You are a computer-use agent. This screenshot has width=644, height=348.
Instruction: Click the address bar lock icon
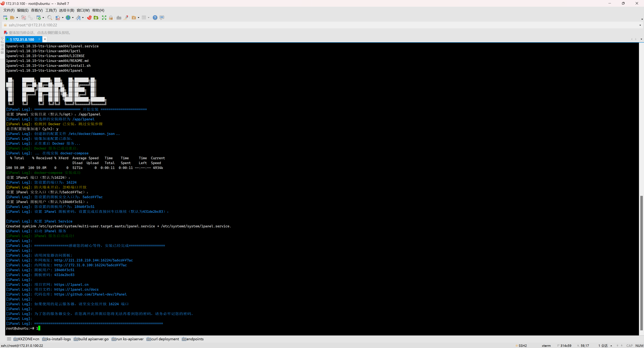5,25
